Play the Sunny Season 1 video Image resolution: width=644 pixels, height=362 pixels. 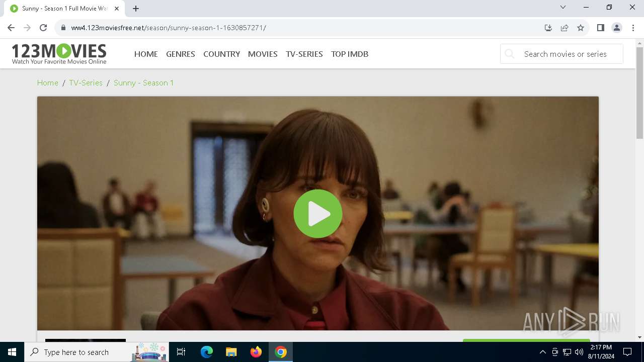click(318, 214)
